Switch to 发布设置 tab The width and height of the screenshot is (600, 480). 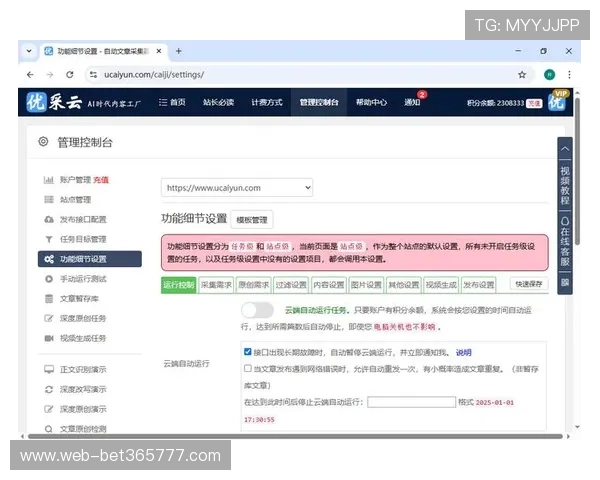pyautogui.click(x=479, y=285)
